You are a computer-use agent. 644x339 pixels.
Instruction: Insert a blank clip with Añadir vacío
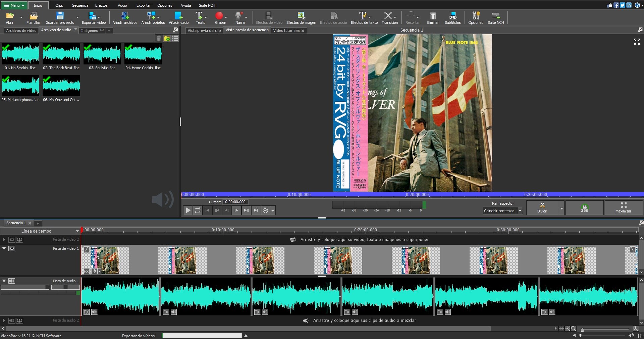(x=178, y=18)
